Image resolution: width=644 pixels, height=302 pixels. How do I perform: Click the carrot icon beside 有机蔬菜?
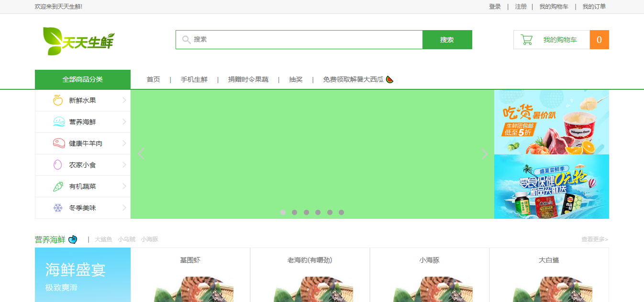(x=58, y=186)
